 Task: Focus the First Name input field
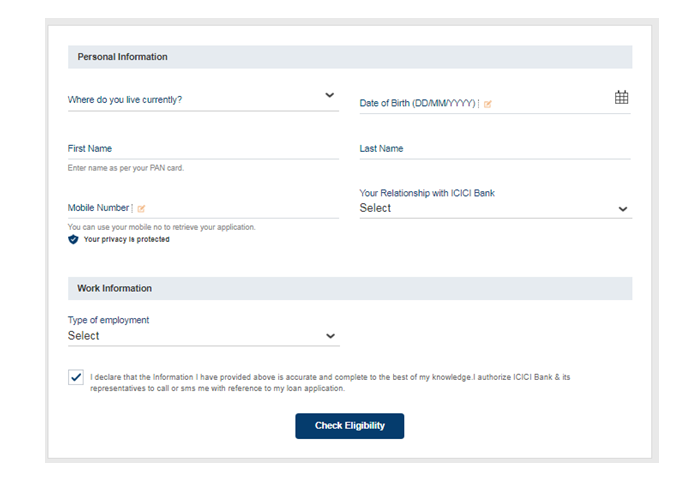203,149
